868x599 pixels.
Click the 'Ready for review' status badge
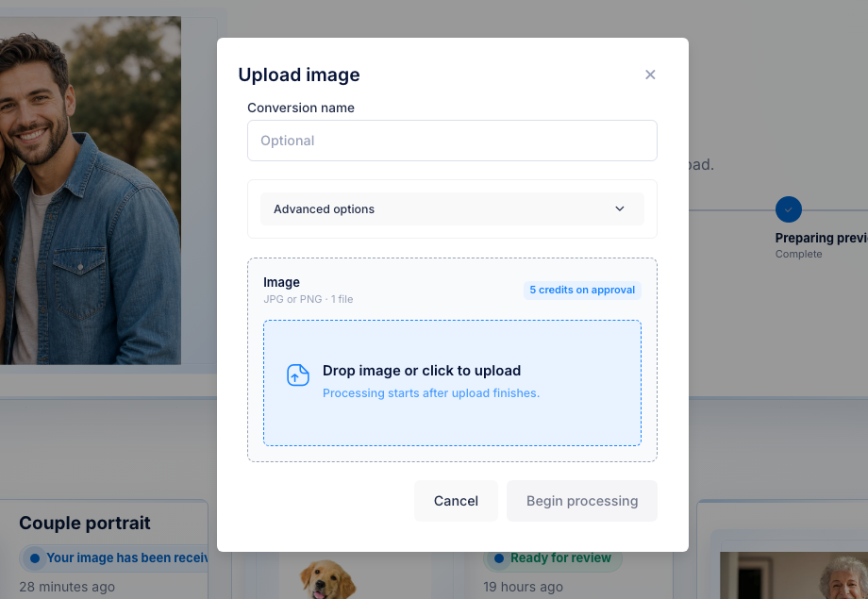tap(553, 558)
